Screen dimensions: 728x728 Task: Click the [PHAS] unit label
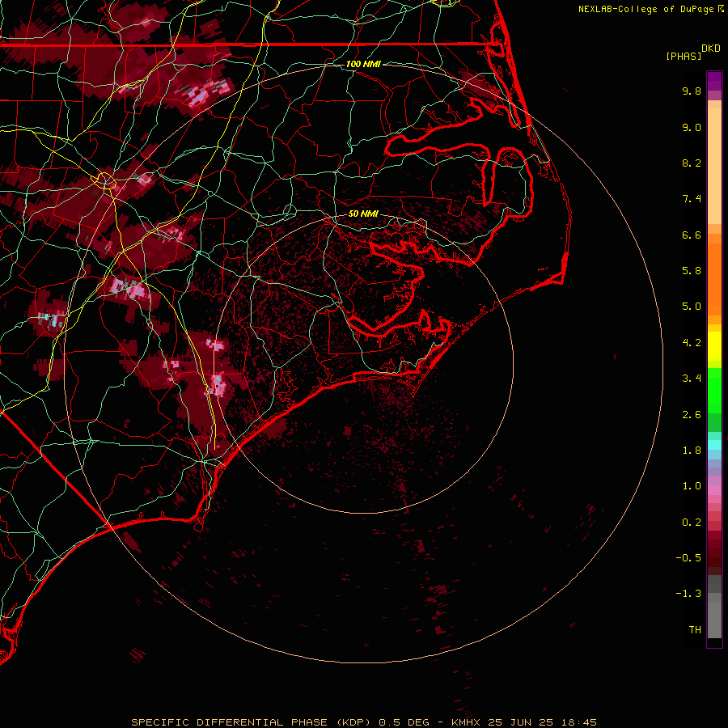click(x=684, y=57)
